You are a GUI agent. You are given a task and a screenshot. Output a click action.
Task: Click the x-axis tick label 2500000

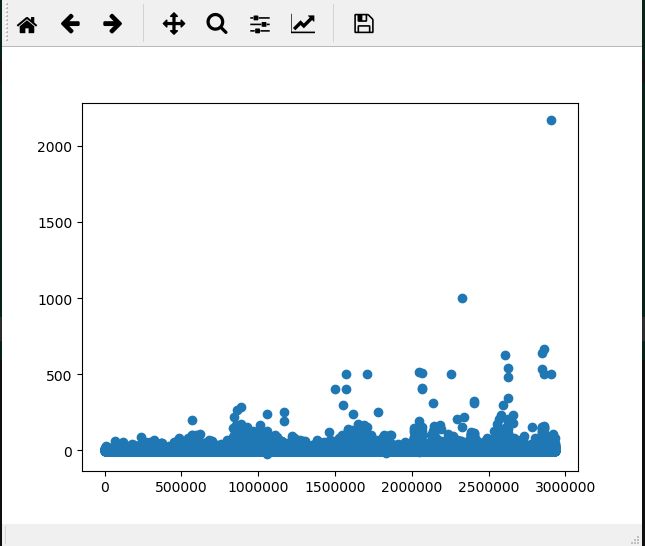[x=488, y=488]
